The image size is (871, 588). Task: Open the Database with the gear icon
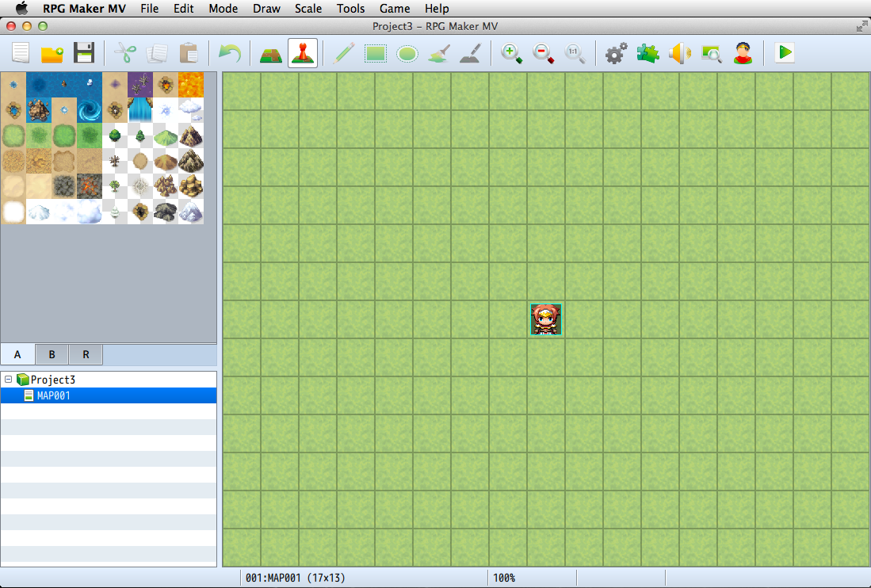616,54
